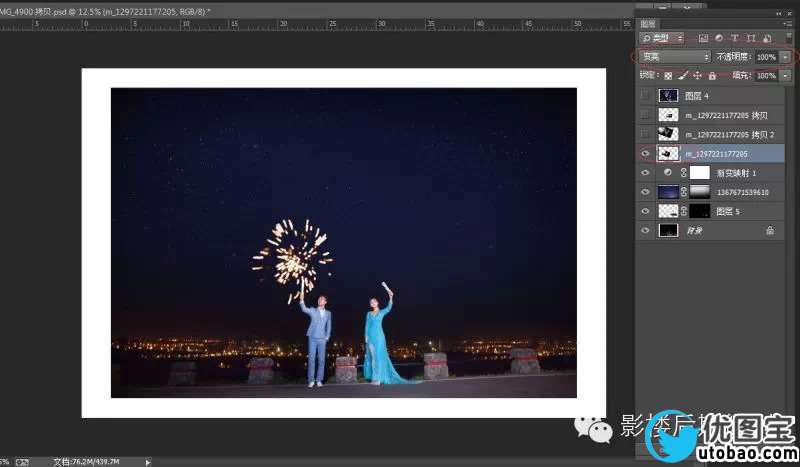The width and height of the screenshot is (800, 467).
Task: Click the lock position icon
Action: [x=697, y=75]
